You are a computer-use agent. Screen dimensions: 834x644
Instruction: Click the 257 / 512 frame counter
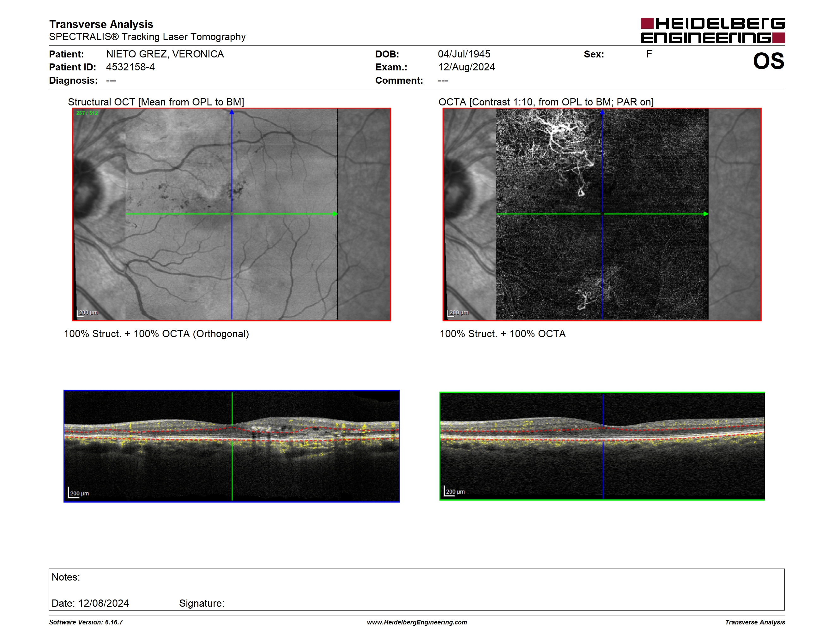[87, 113]
